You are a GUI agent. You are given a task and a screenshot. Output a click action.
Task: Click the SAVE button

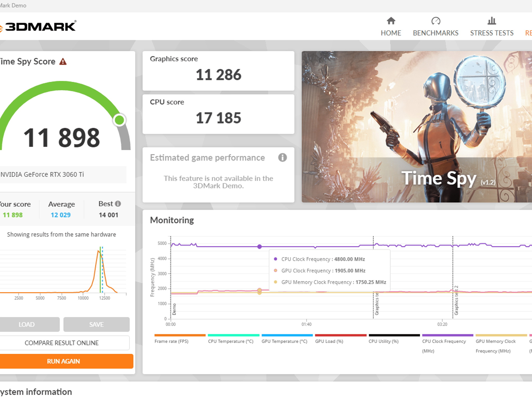[96, 324]
